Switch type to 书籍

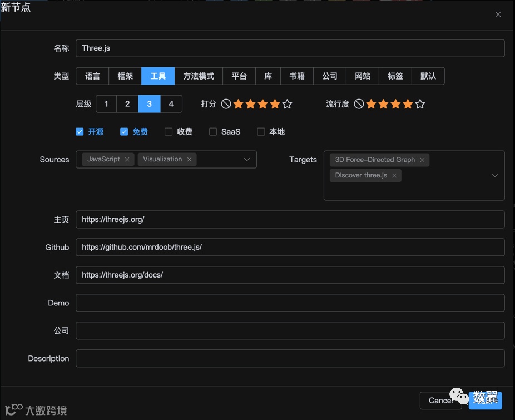click(297, 76)
